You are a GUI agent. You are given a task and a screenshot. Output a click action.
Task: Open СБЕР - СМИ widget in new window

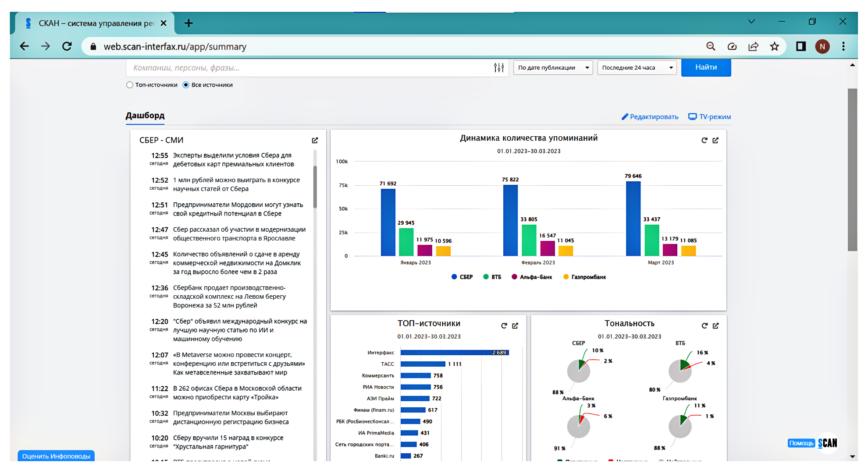315,140
